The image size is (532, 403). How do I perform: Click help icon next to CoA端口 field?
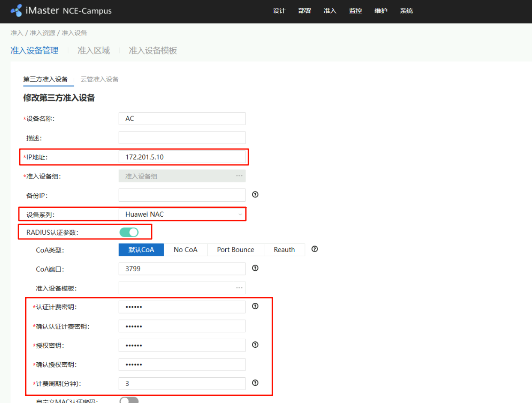tap(255, 268)
